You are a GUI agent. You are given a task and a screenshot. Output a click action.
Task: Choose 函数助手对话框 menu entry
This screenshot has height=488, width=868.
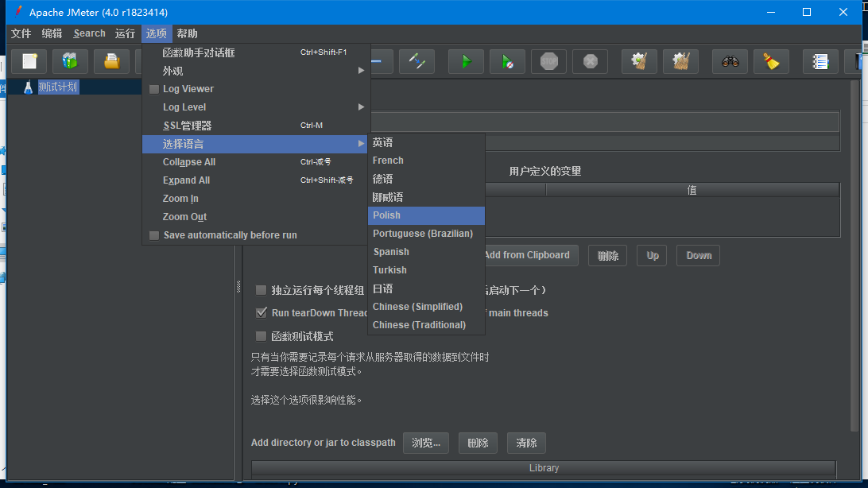point(255,52)
